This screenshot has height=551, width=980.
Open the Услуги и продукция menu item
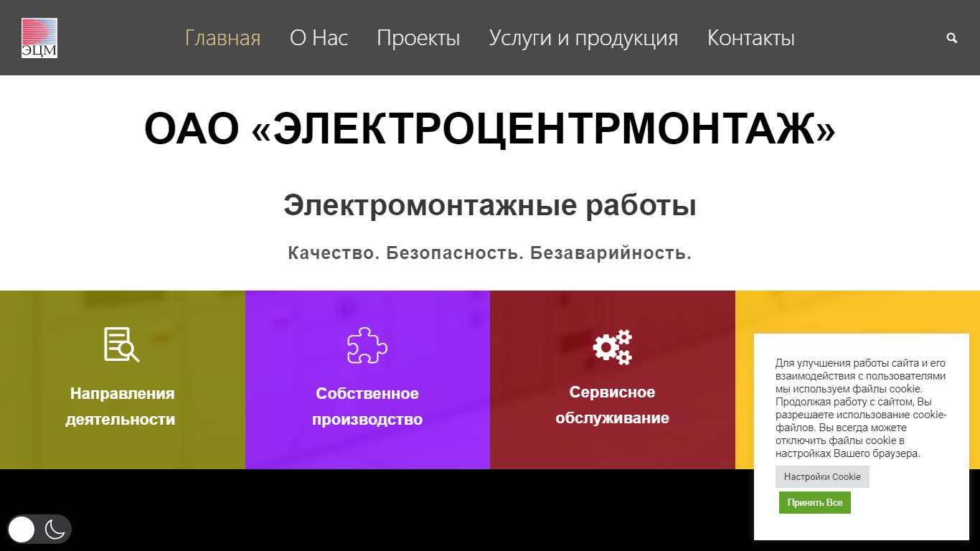point(584,38)
